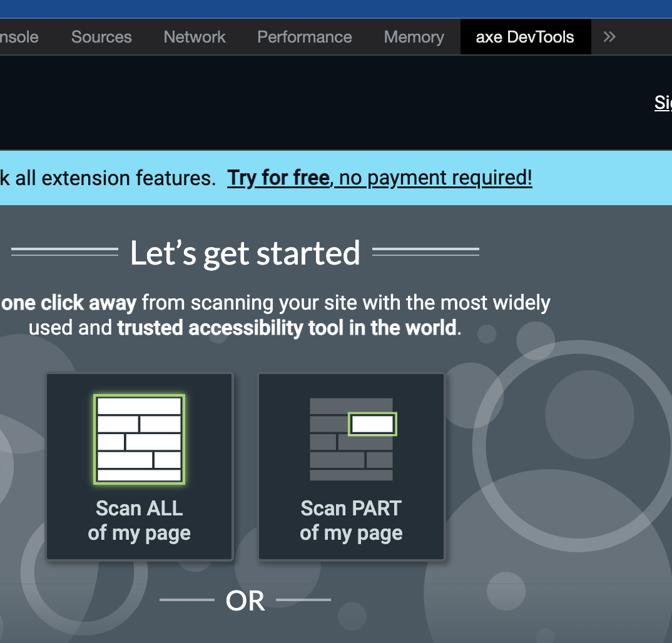Switch to the Performance tab
The width and height of the screenshot is (672, 643).
(304, 36)
